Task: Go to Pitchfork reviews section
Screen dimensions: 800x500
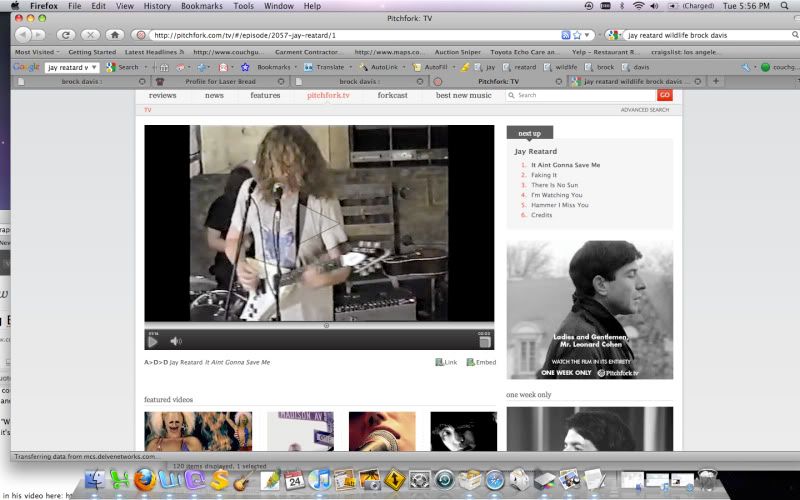Action: (162, 95)
